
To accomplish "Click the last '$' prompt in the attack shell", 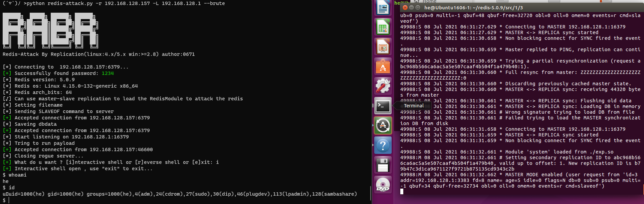I will tap(4, 200).
